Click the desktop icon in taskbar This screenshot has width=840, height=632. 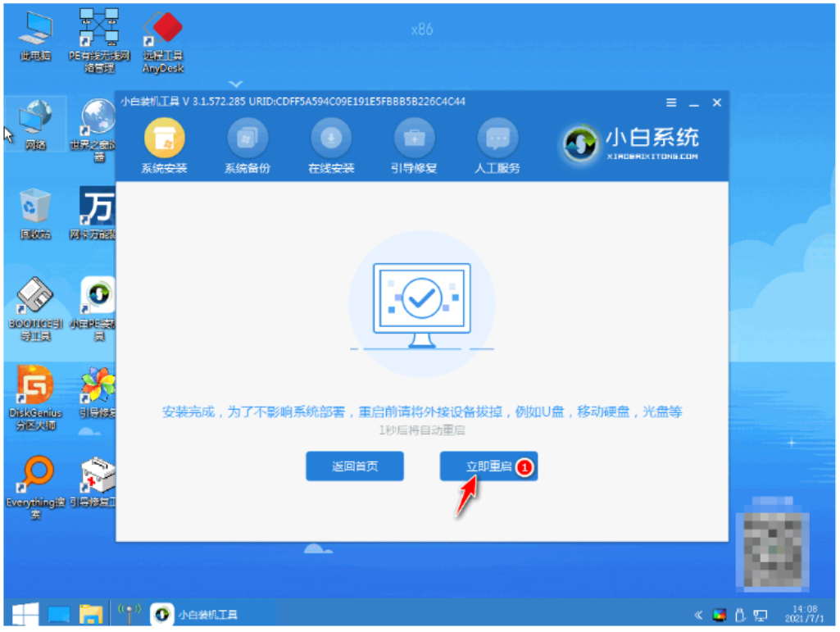pos(59,614)
